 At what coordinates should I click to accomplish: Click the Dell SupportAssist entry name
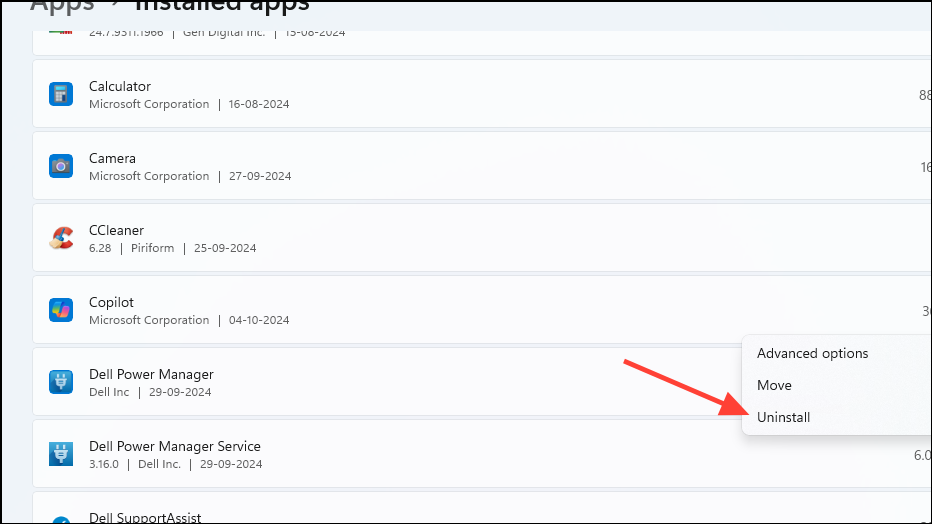(x=145, y=517)
